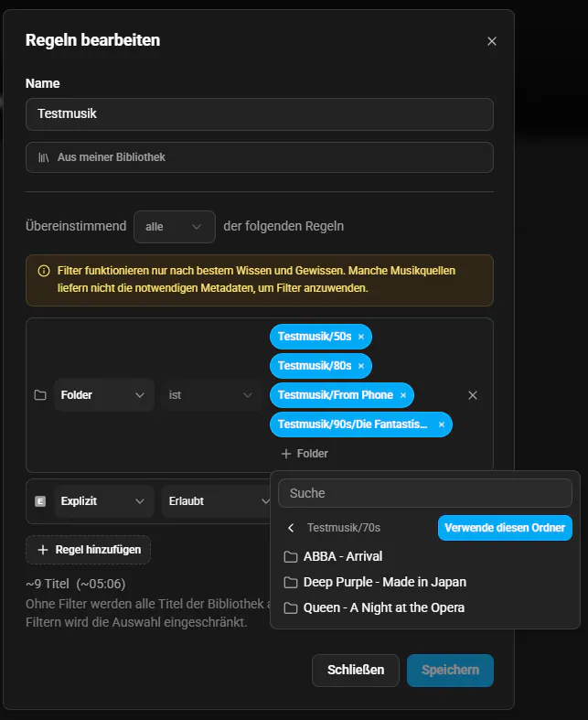Screen dimensions: 588x720
Task: Select the Testmusik/50s chip label
Action: 315,337
